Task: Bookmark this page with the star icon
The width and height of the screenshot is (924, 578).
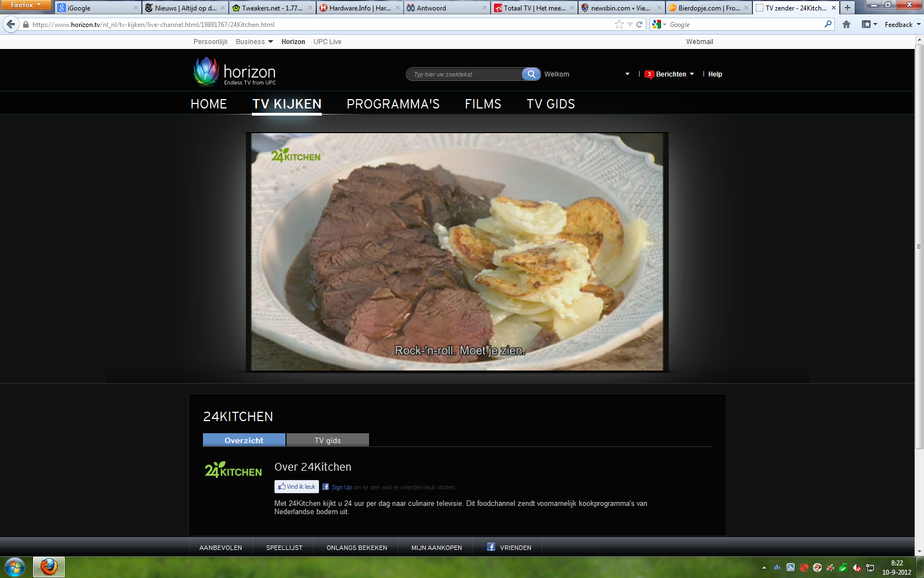Action: click(x=619, y=24)
